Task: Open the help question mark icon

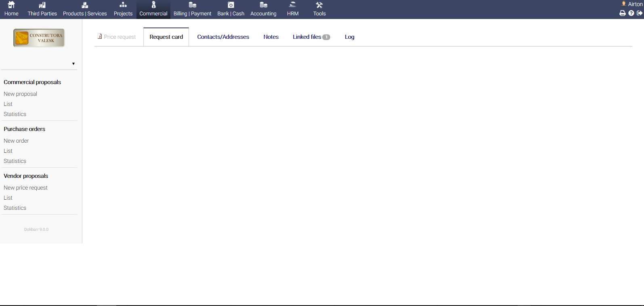Action: click(x=631, y=13)
